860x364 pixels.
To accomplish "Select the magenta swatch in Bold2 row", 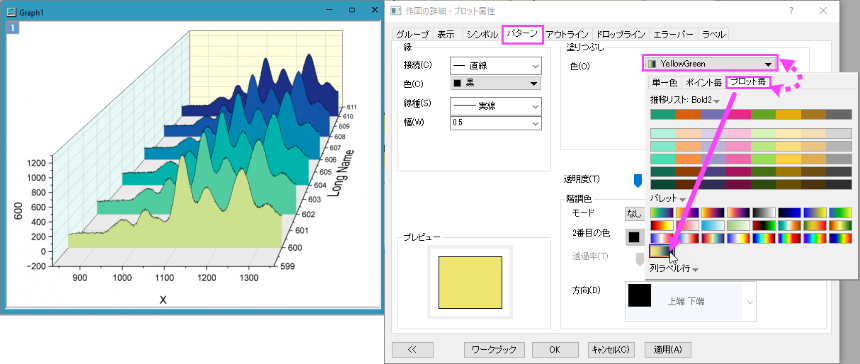I will point(738,115).
